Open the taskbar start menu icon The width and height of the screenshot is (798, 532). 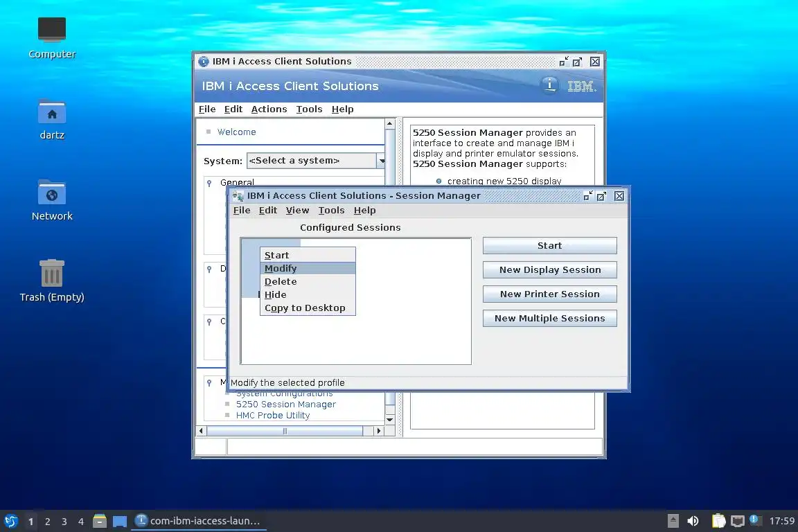pos(11,522)
